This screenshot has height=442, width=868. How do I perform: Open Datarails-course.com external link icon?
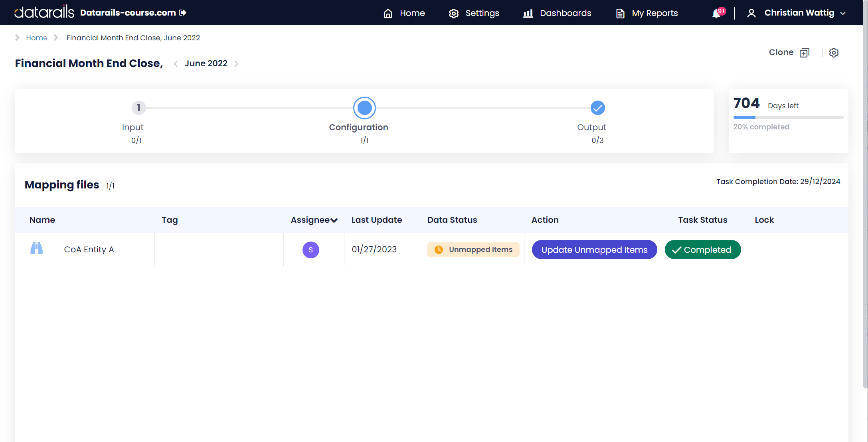click(183, 12)
